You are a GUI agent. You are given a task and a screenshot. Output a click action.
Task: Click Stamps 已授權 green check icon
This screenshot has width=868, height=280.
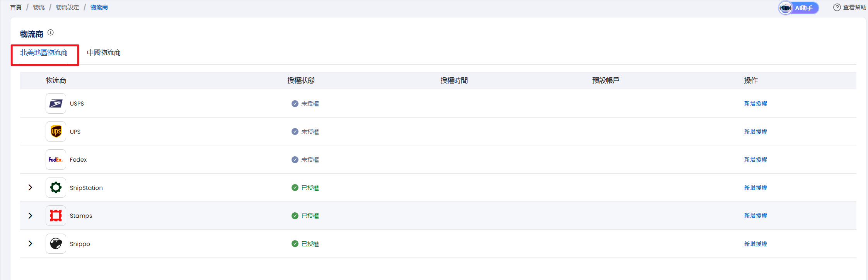(x=295, y=216)
